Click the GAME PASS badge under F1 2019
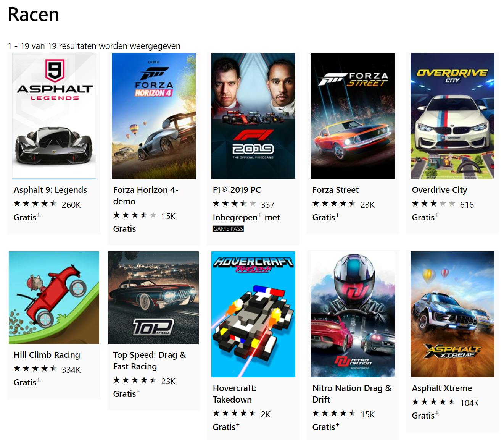 [228, 229]
